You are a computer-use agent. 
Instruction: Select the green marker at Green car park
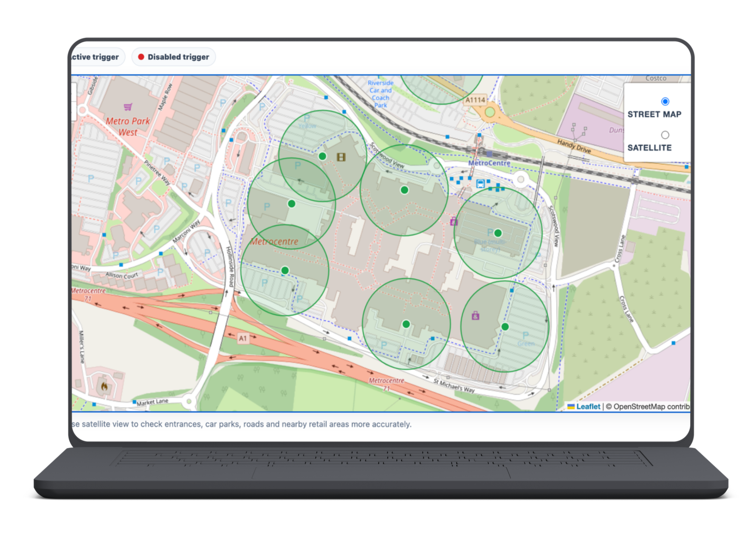(505, 327)
